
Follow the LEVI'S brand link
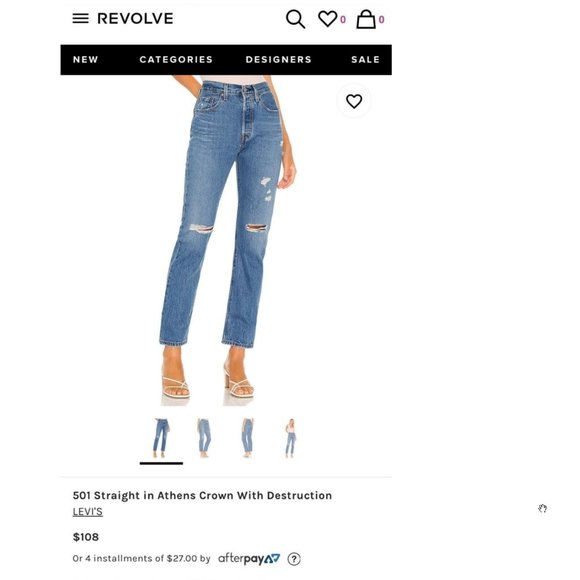pos(88,512)
